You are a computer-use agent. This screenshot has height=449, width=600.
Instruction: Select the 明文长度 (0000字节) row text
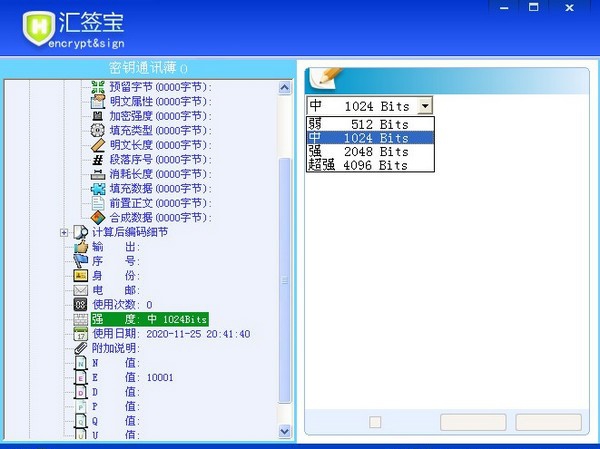pyautogui.click(x=160, y=145)
